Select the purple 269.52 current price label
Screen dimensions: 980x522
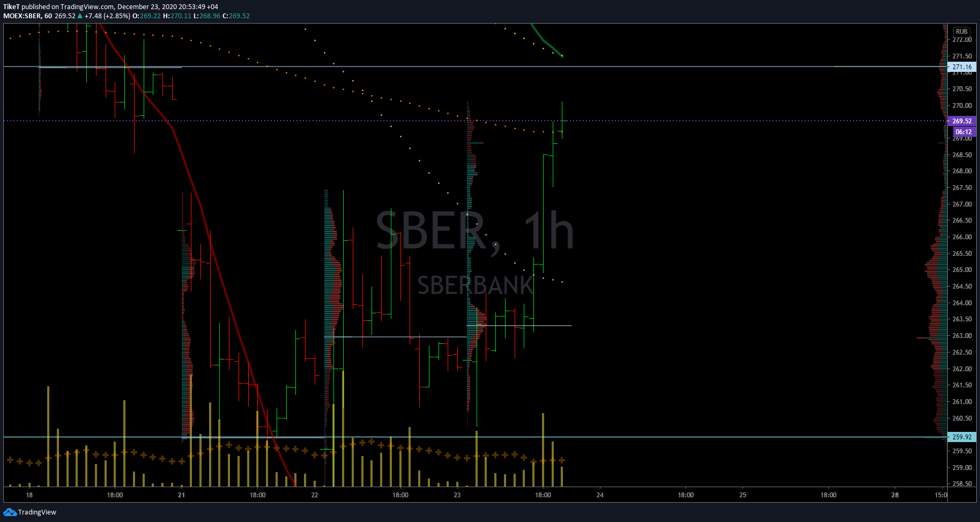[962, 121]
